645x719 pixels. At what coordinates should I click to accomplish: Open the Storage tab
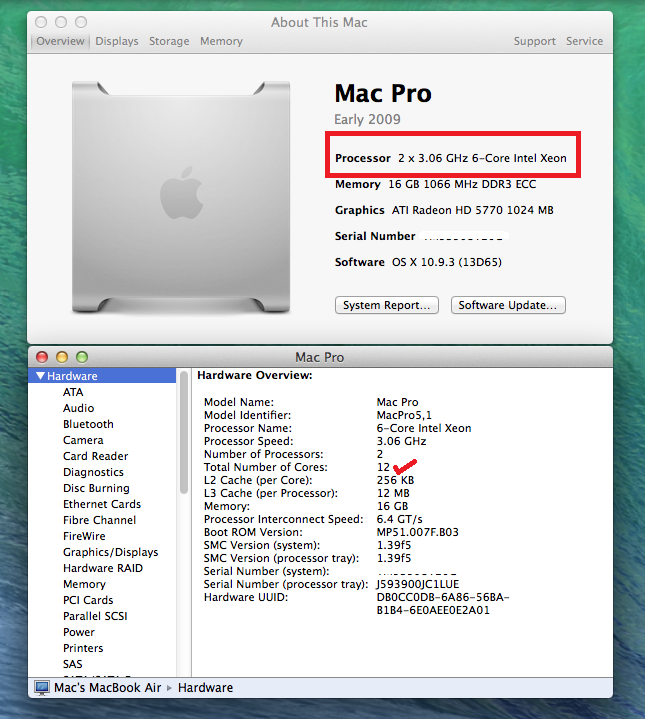(x=169, y=41)
